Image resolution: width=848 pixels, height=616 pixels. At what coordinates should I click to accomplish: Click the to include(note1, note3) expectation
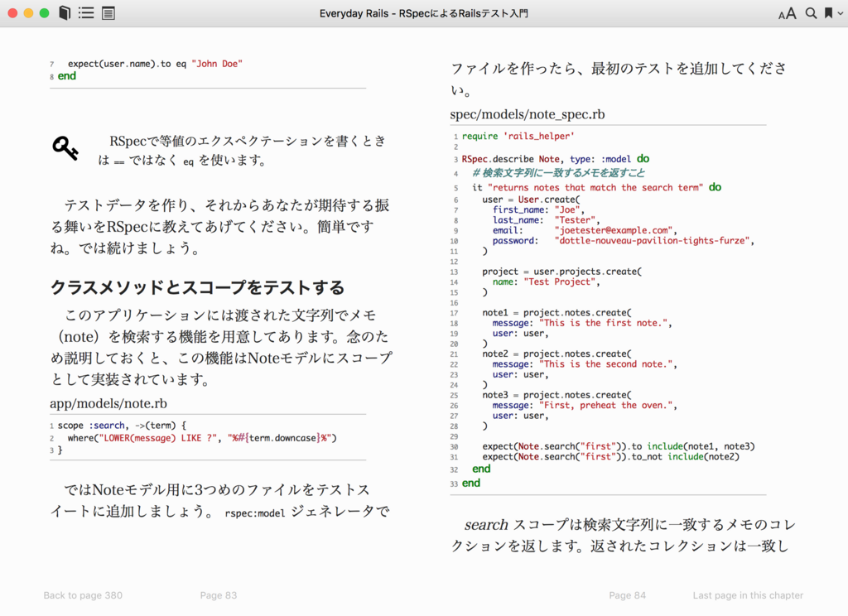[x=618, y=447]
